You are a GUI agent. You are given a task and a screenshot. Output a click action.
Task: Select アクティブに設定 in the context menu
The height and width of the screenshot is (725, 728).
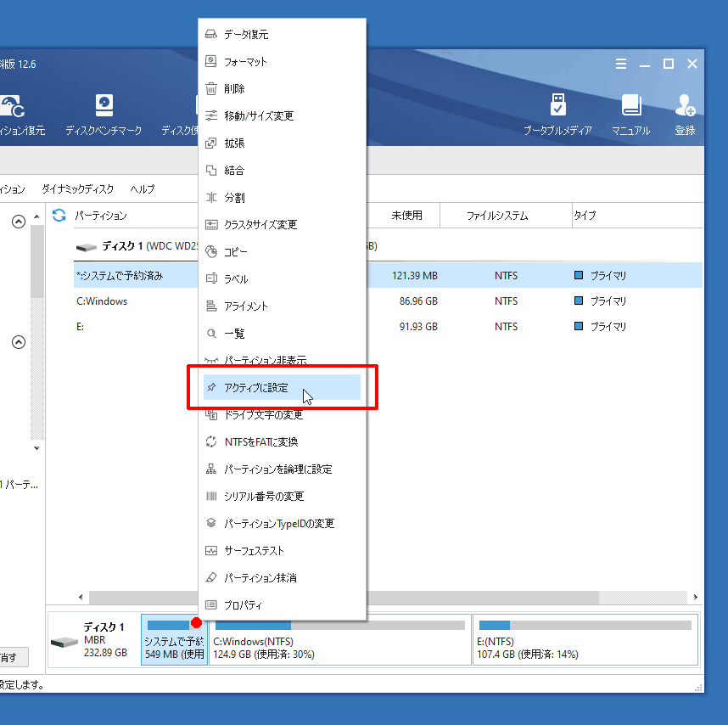coord(255,388)
